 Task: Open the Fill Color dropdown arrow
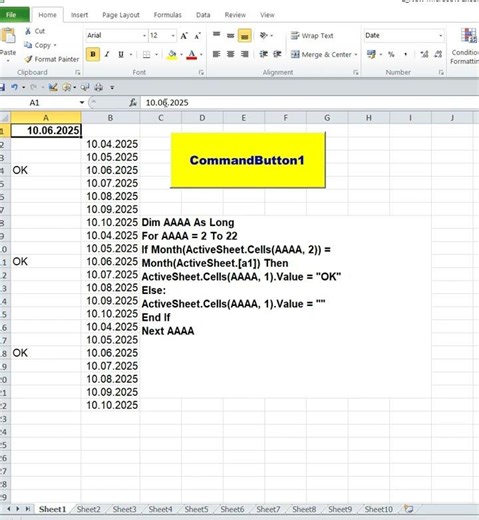[181, 54]
